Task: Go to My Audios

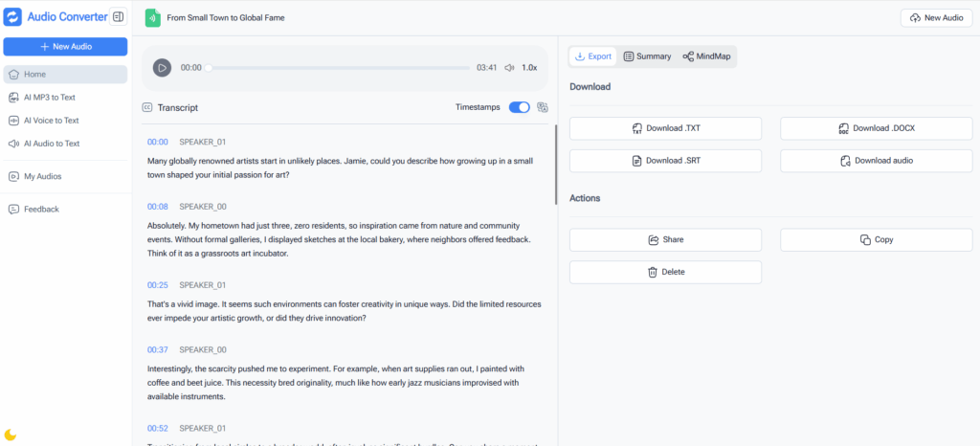Action: coord(65,177)
